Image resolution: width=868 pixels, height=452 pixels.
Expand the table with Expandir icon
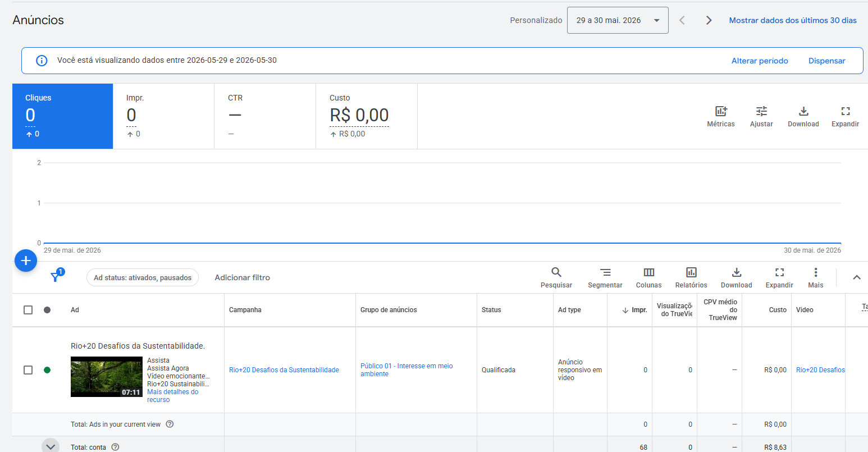click(779, 278)
